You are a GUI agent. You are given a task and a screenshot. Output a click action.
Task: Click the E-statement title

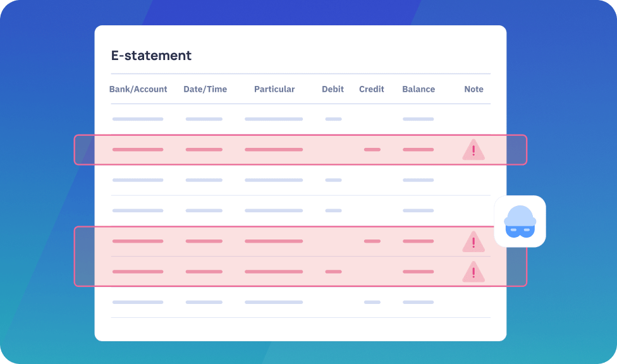click(x=151, y=56)
